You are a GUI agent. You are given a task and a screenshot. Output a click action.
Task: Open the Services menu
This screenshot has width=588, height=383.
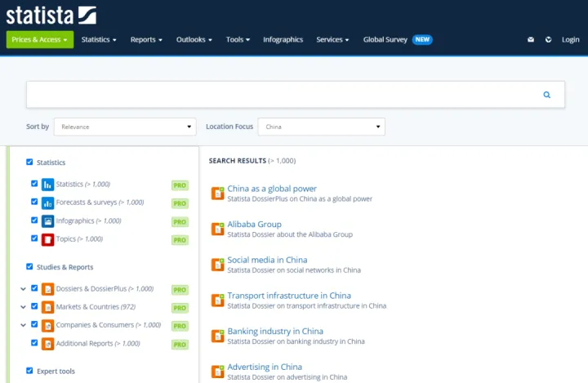332,39
